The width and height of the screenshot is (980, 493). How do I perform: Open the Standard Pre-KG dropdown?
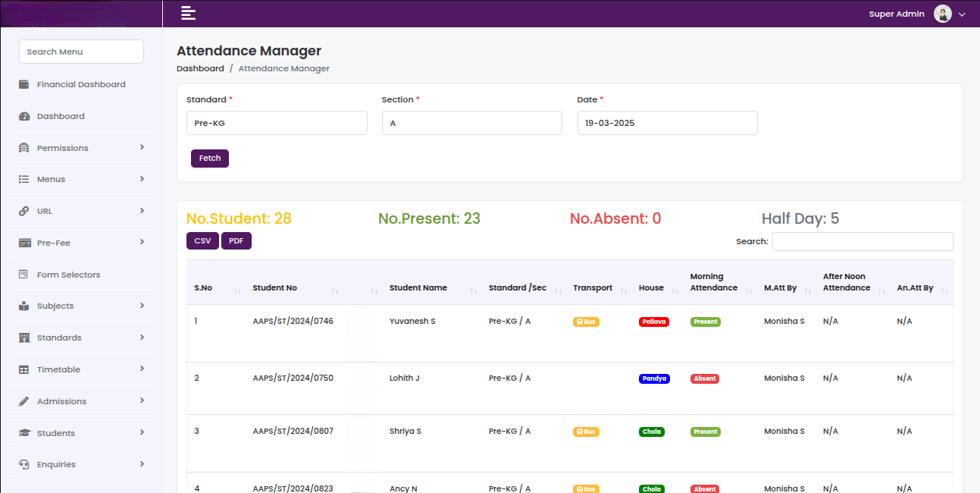tap(277, 123)
